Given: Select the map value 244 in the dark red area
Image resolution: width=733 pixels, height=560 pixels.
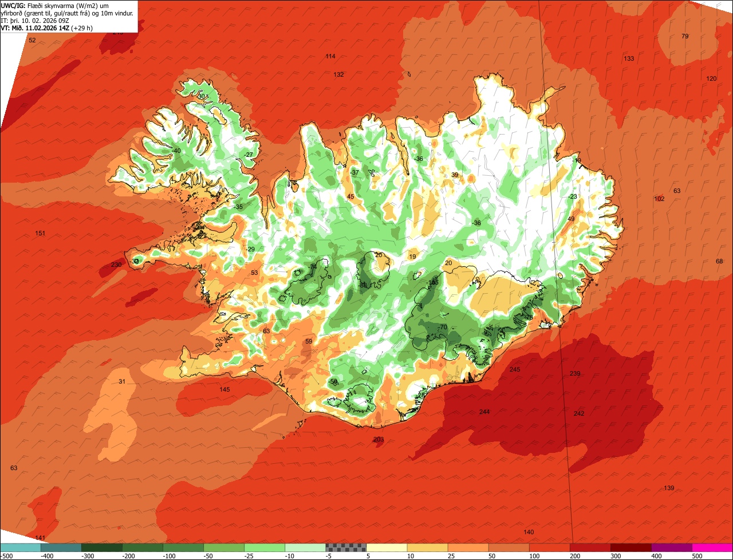Looking at the screenshot, I should [484, 412].
